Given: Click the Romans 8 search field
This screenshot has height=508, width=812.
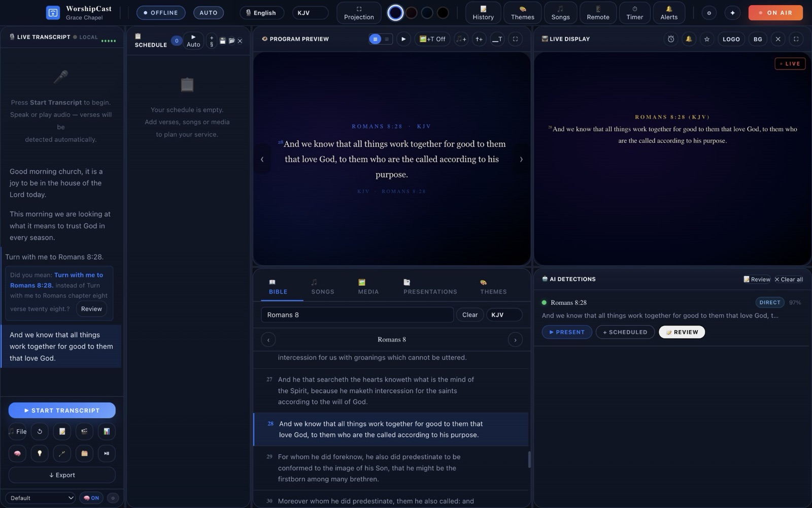Looking at the screenshot, I should coord(357,315).
